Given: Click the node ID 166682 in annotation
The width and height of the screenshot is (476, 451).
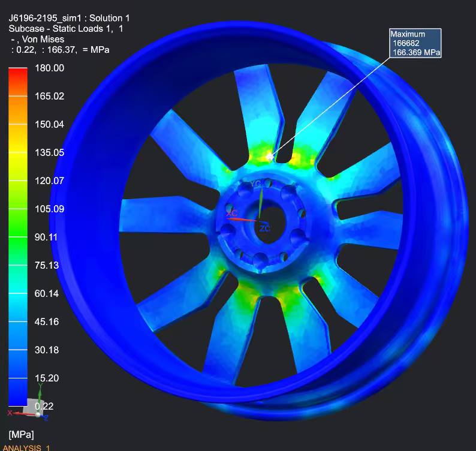Looking at the screenshot, I should 406,43.
